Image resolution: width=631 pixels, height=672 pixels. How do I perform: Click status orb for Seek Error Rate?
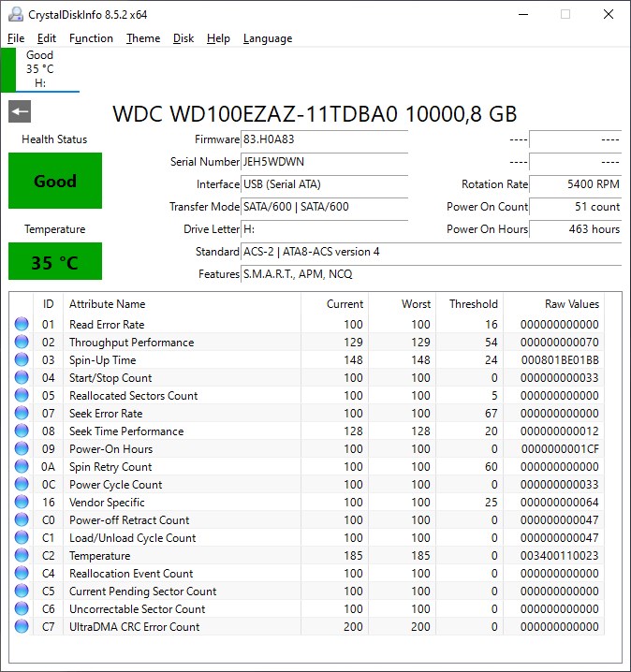[x=22, y=413]
